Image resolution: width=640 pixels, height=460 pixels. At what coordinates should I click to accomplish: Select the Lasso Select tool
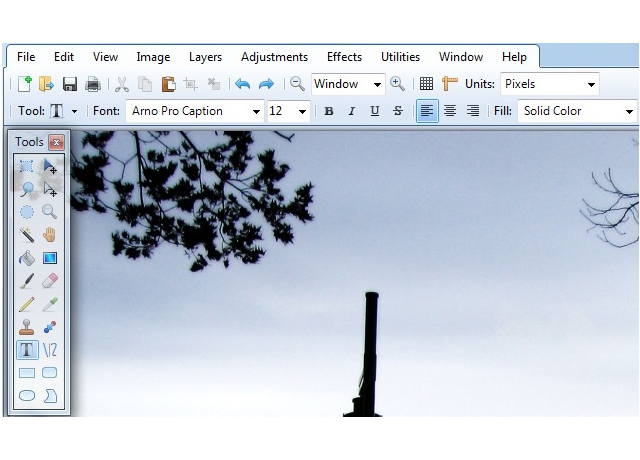(27, 189)
